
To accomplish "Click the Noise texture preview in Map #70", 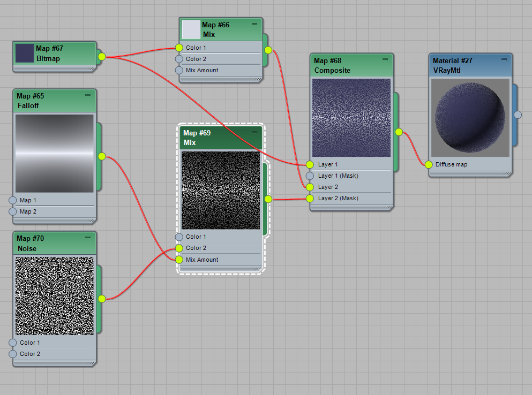I will 54,295.
